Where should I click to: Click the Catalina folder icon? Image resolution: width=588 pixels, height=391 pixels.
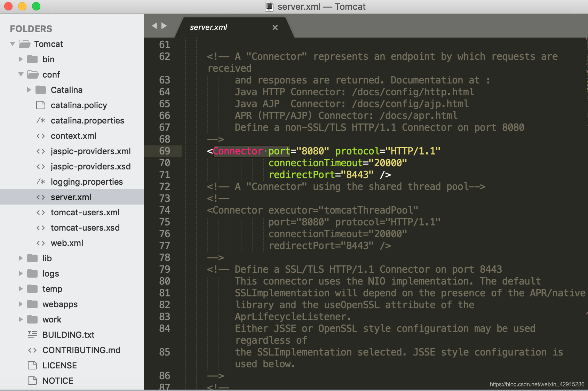click(x=41, y=90)
